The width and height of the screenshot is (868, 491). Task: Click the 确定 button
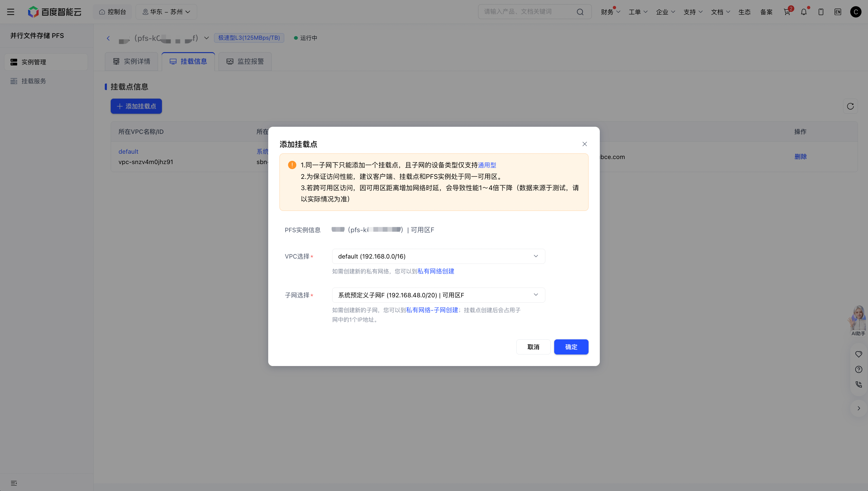pyautogui.click(x=571, y=347)
